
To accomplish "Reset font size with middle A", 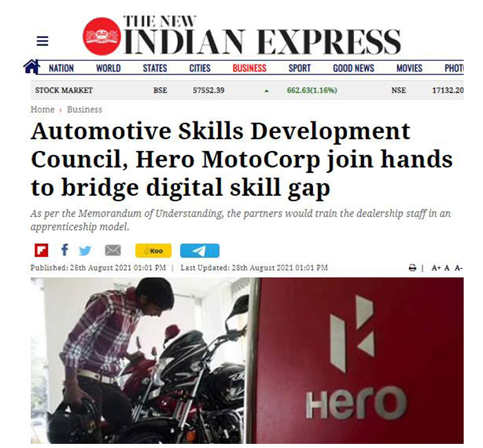I will coord(446,268).
